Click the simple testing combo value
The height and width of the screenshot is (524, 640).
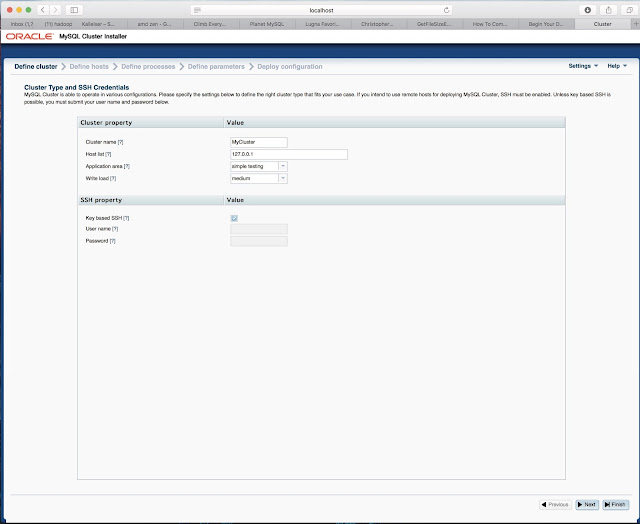254,166
